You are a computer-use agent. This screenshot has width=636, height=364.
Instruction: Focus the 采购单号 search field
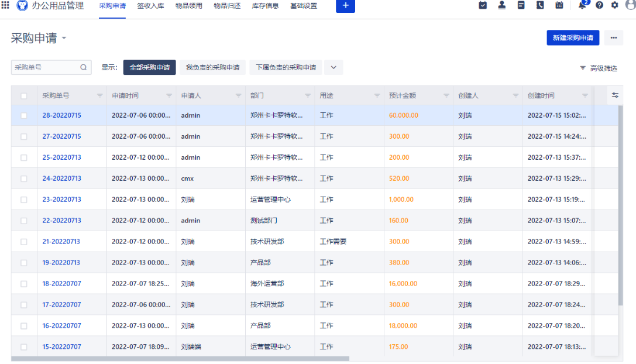coord(51,67)
